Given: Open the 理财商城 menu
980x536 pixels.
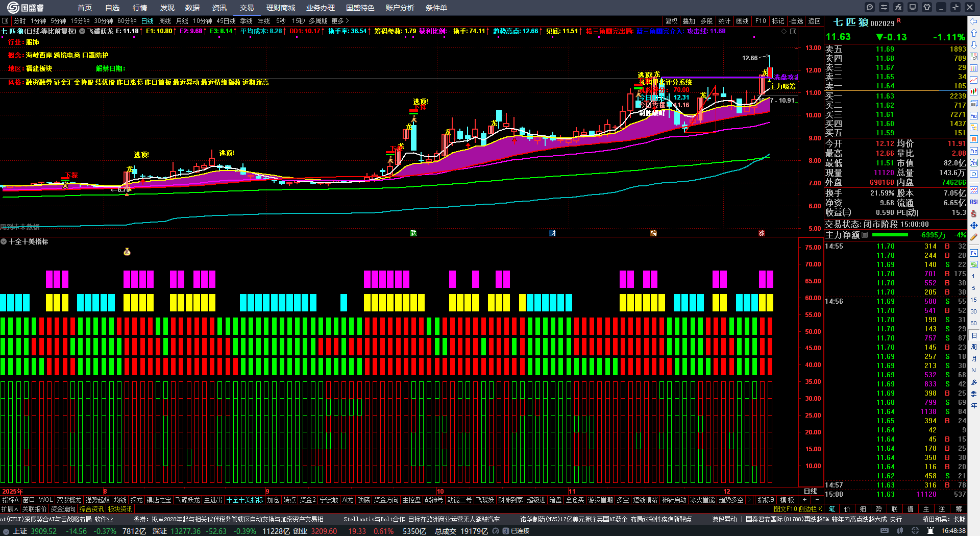Looking at the screenshot, I should 281,8.
